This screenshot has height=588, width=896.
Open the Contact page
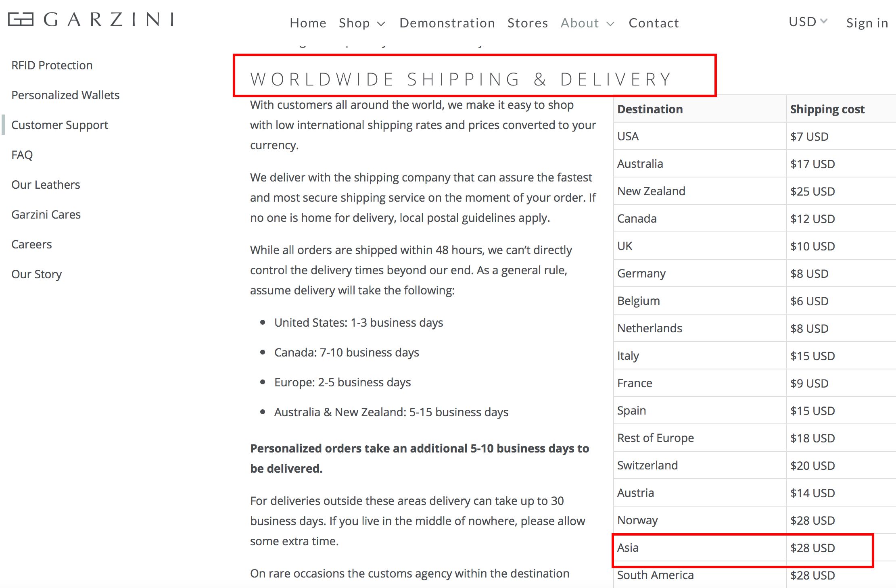(654, 23)
